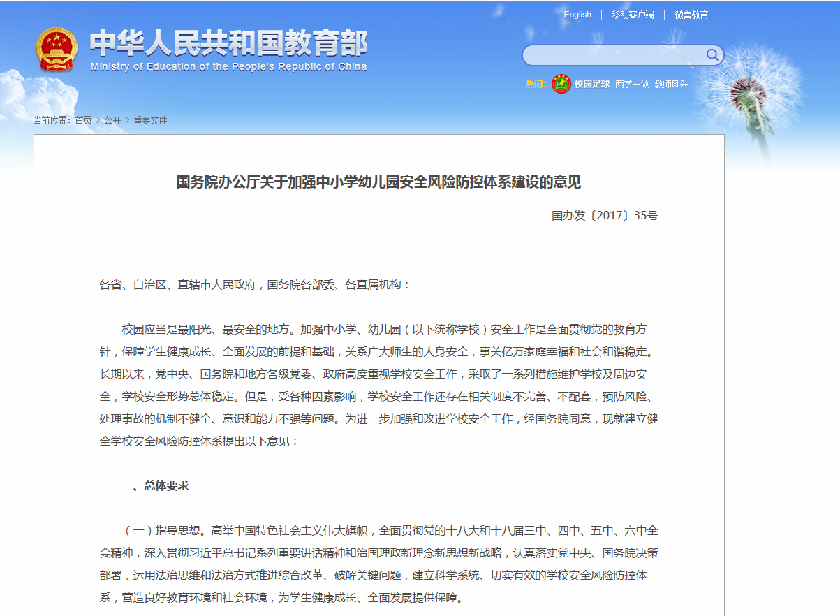The width and height of the screenshot is (840, 616).
Task: Click the line 全学校安全风险防控体系提出以下意见：
Action: (200, 441)
